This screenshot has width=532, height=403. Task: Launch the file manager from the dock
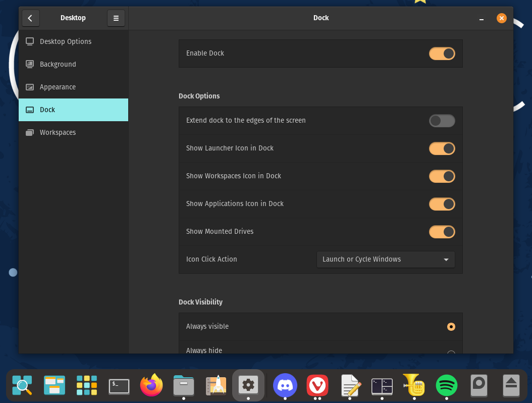pos(183,385)
